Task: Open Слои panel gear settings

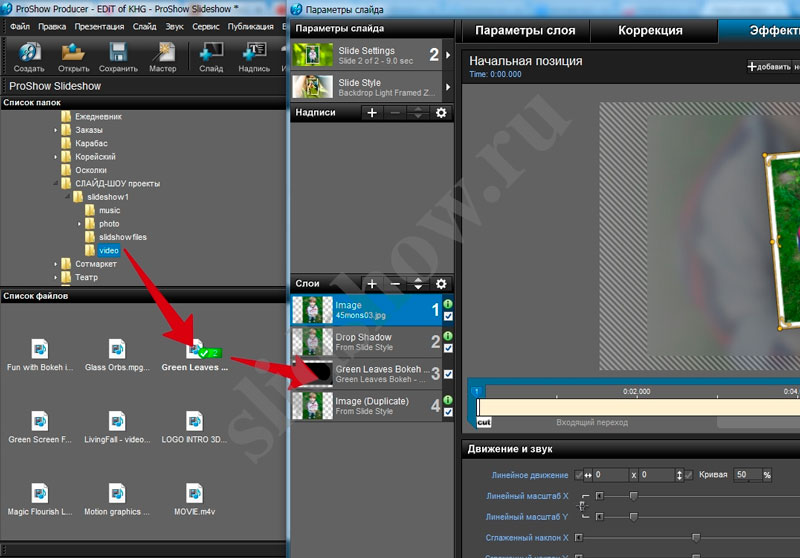Action: coord(441,284)
